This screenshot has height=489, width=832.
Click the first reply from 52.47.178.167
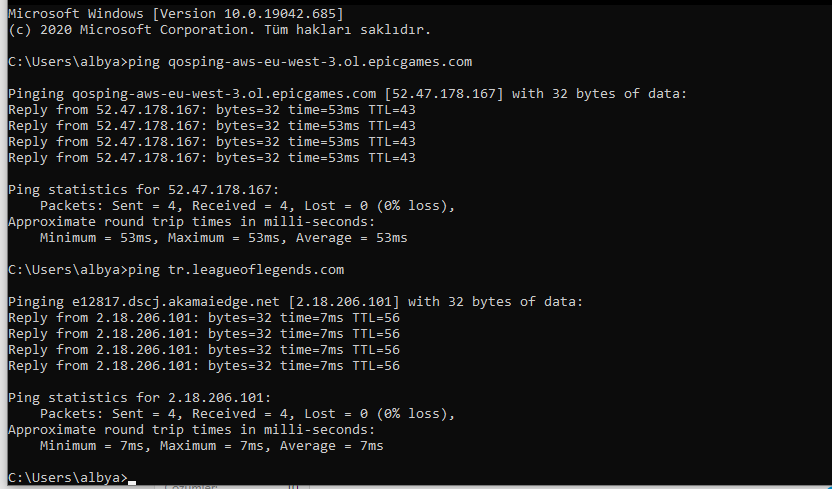pyautogui.click(x=211, y=110)
